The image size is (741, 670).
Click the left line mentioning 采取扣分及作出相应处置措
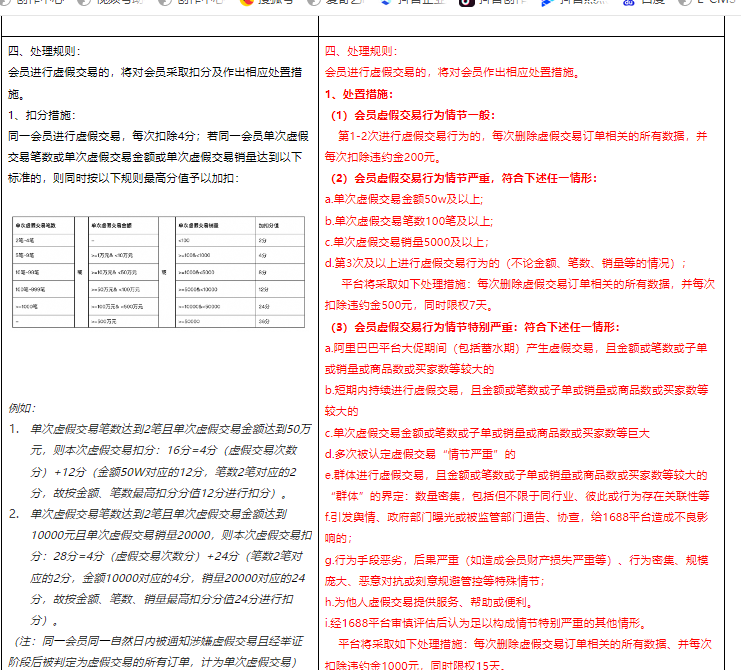pos(155,72)
